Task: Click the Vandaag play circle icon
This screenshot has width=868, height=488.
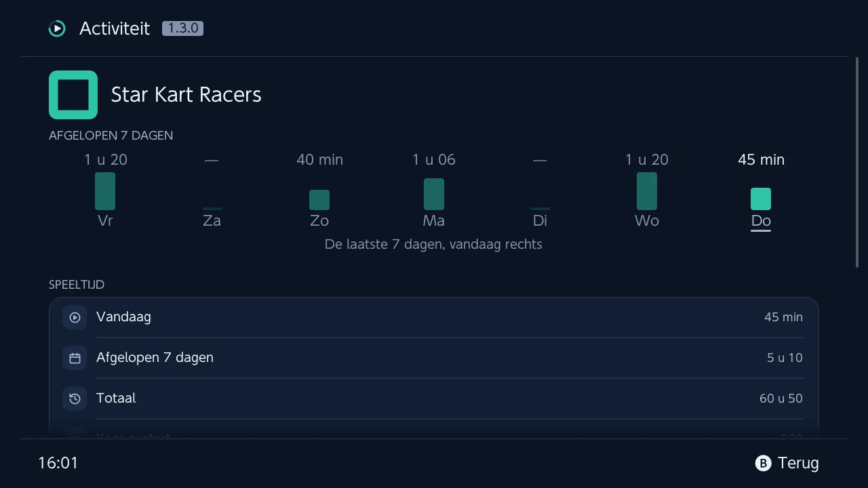Action: coord(75,317)
